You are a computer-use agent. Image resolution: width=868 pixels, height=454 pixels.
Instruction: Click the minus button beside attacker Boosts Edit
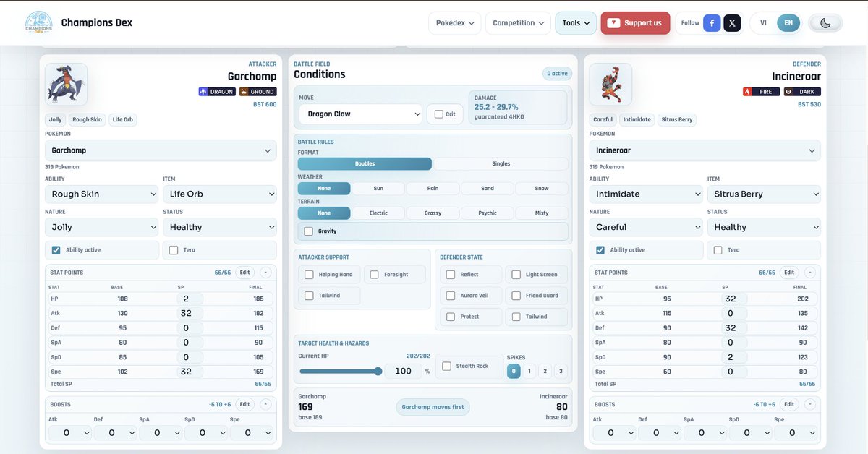265,404
